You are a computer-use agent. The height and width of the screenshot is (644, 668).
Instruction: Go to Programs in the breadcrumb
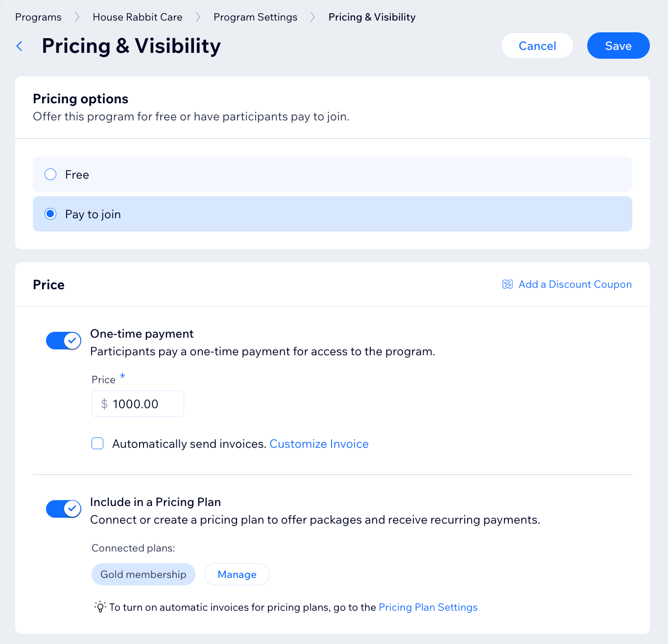[38, 17]
